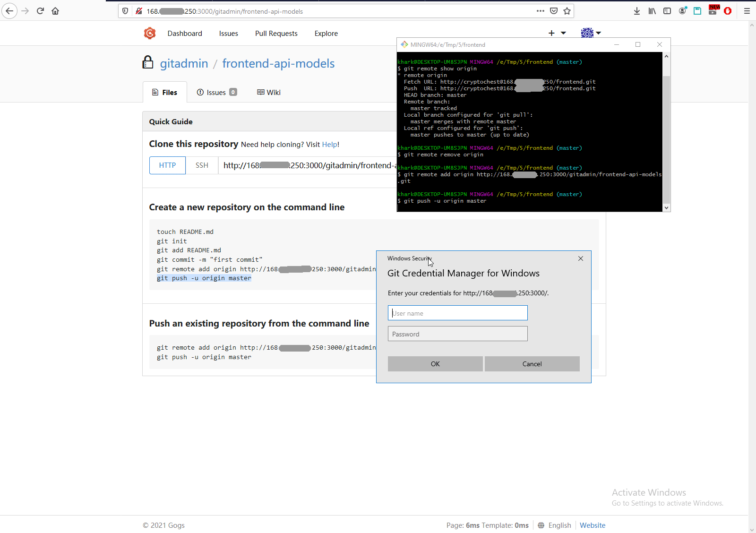Open the extension icon marked NEW
Viewport: 756px width, 533px height.
713,10
